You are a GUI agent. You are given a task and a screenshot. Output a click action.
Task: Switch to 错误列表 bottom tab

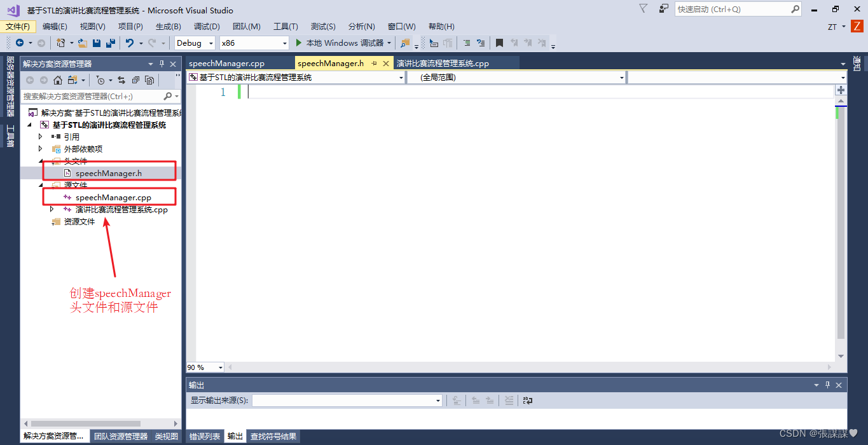pos(205,436)
